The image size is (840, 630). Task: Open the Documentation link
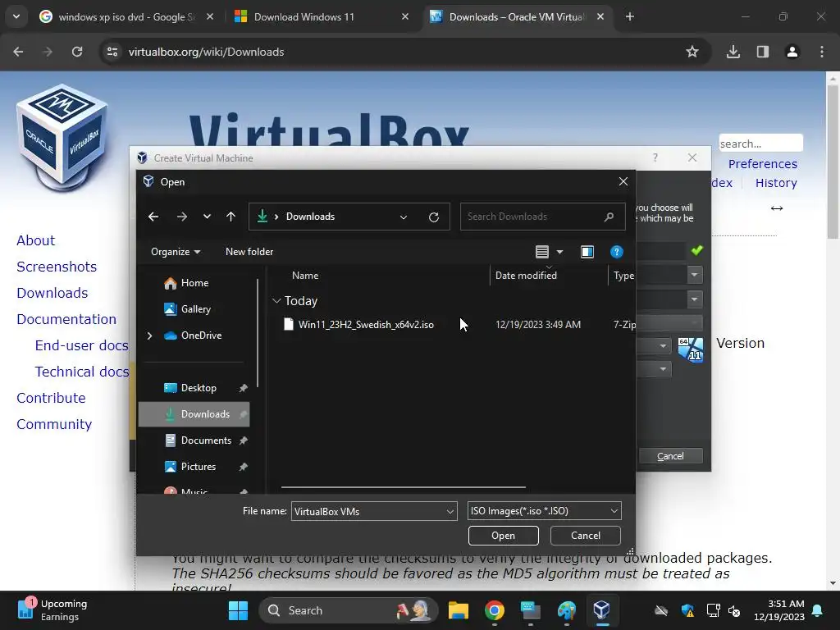pos(66,319)
